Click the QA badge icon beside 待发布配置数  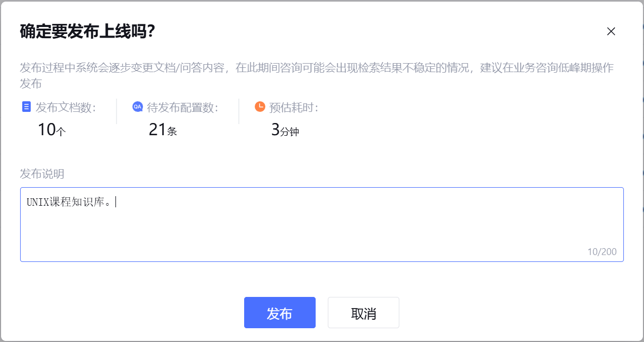138,107
